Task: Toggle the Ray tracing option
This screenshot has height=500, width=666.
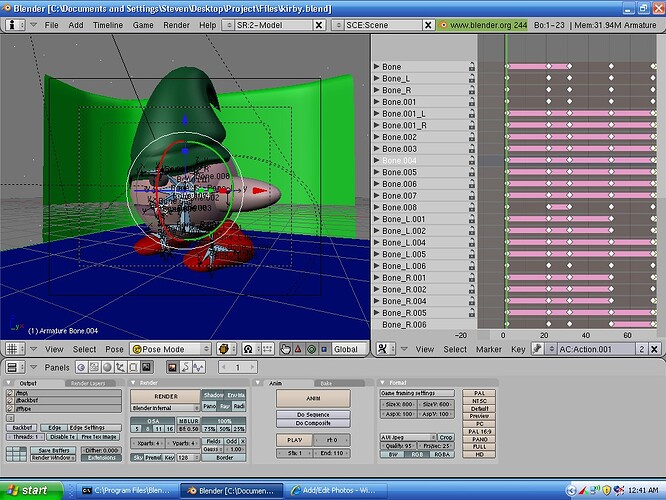Action: tap(225, 406)
